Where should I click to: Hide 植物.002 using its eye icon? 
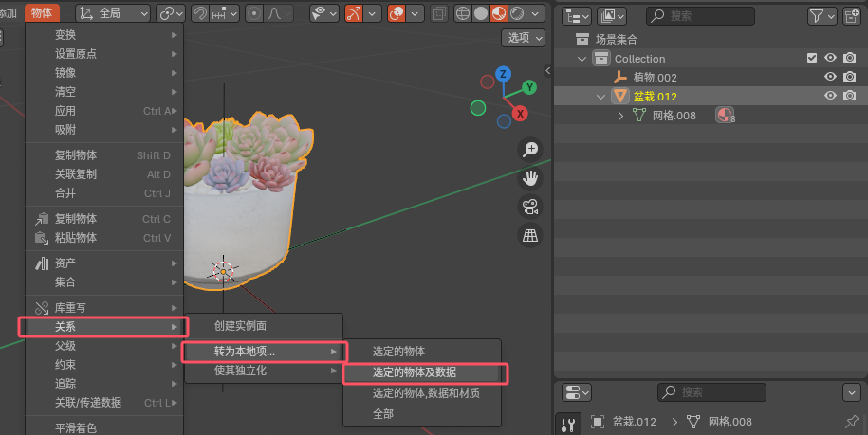click(x=830, y=77)
